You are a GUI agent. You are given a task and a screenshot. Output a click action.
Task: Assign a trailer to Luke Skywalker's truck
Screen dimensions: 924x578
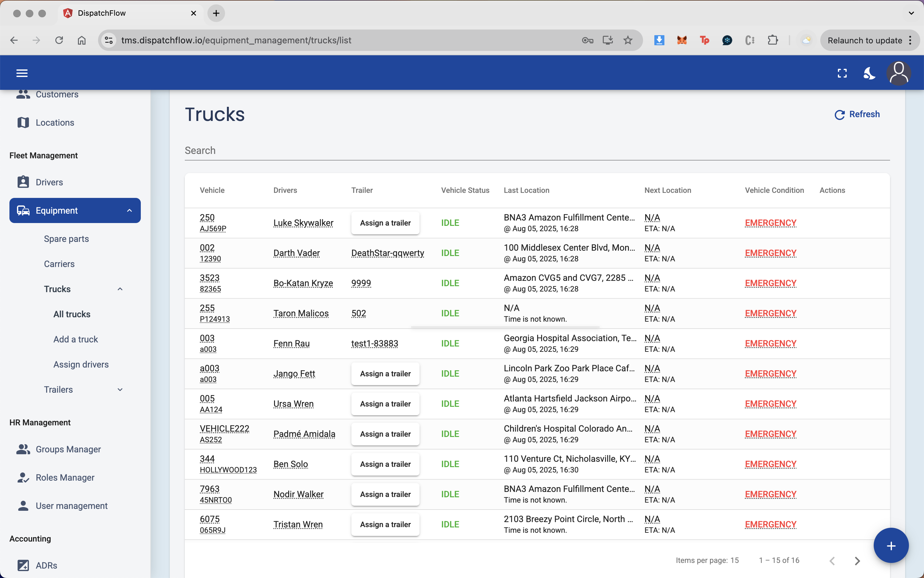coord(385,223)
